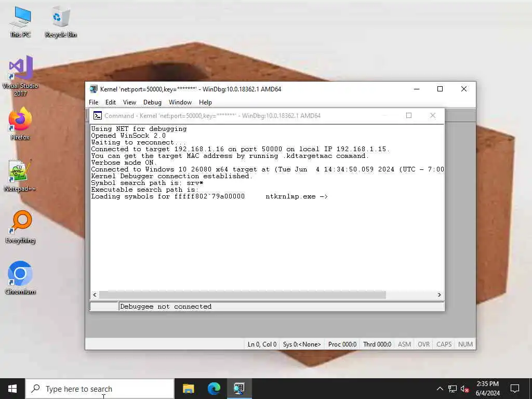Screen dimensions: 532x399
Task: Click 'Connected to Windows 10 26080 x64' line
Action: (x=268, y=169)
